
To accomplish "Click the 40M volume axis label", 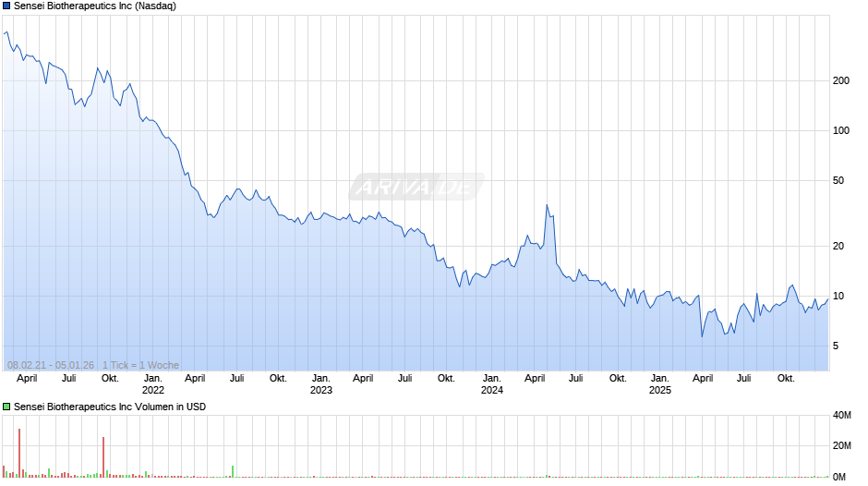I will 842,416.
